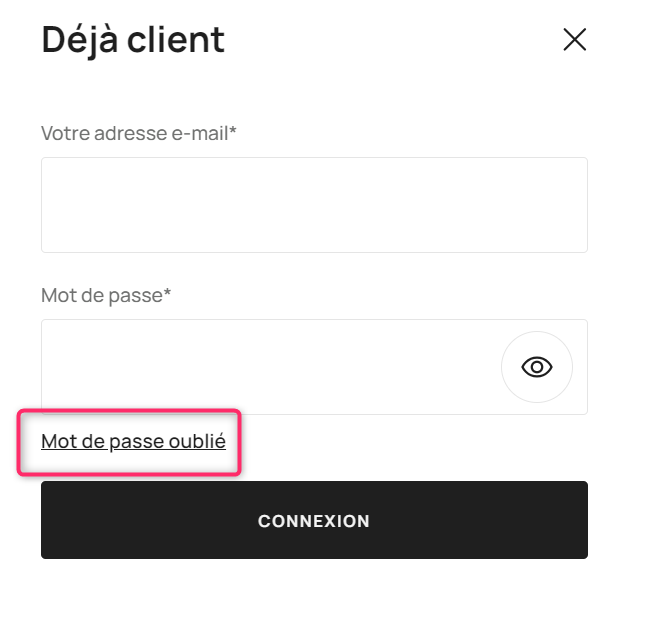Open the Mot de passe oublié link
Screen dimensions: 648x619
[133, 441]
